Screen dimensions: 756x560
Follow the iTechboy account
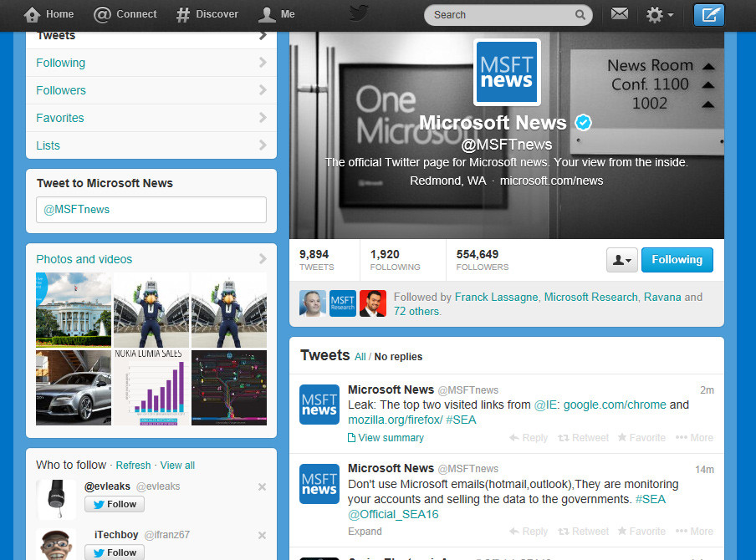point(114,552)
